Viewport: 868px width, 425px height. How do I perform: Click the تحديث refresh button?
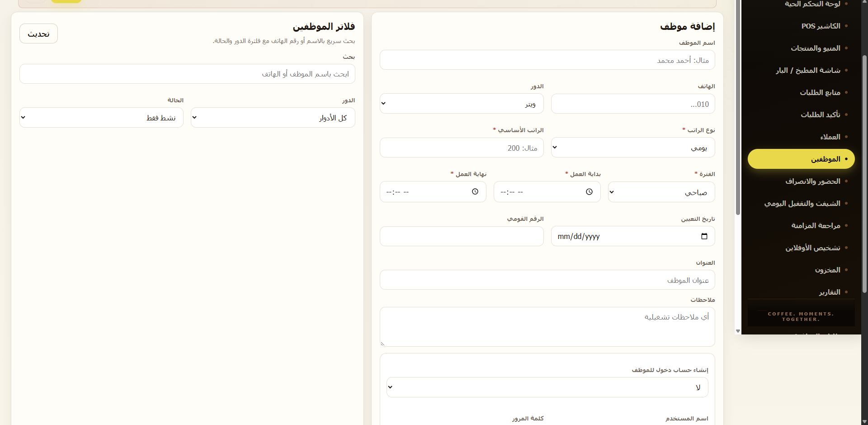coord(38,34)
